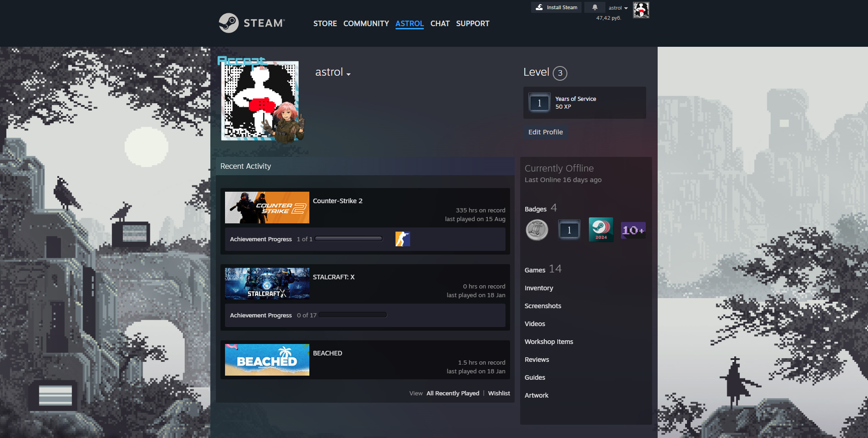Screen dimensions: 868x438
Task: Open the COMMUNITY menu
Action: pos(366,23)
